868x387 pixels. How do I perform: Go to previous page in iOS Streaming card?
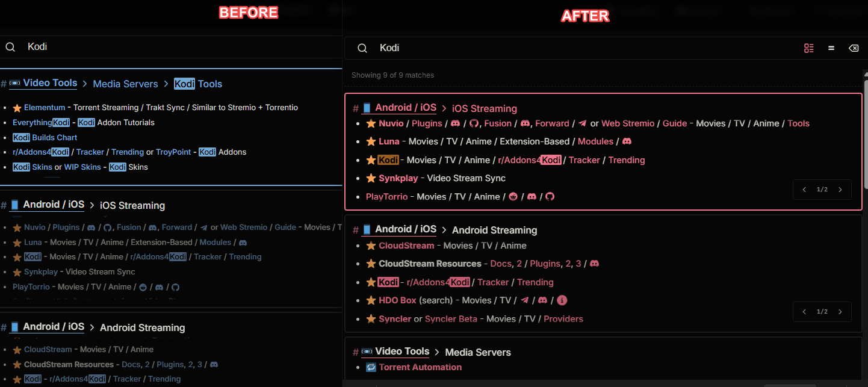point(804,190)
